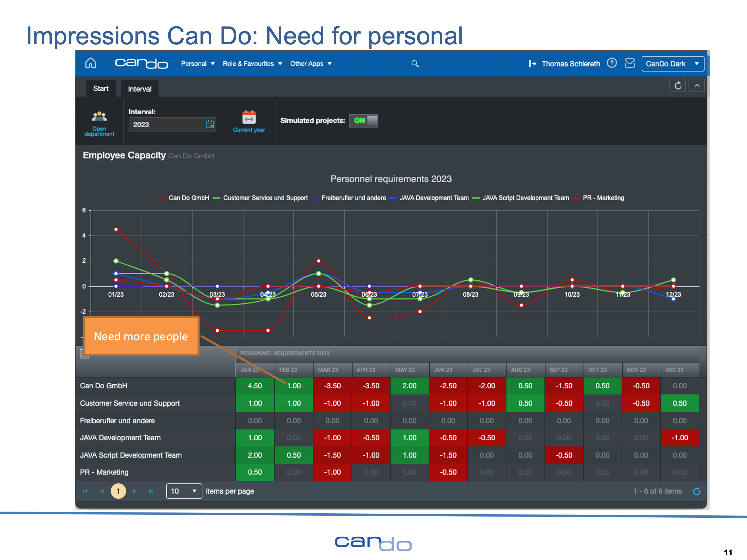This screenshot has width=747, height=560.
Task: Go to the next page arrow
Action: coord(135,491)
